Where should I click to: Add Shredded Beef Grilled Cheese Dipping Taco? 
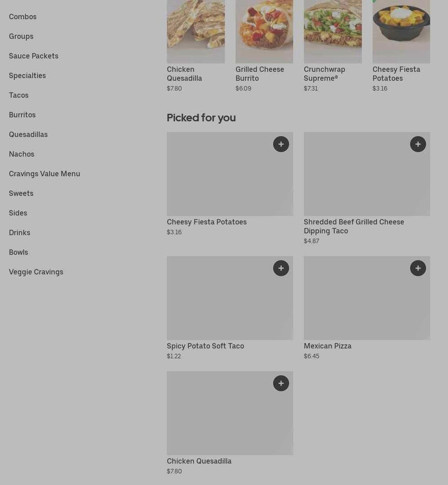click(418, 144)
